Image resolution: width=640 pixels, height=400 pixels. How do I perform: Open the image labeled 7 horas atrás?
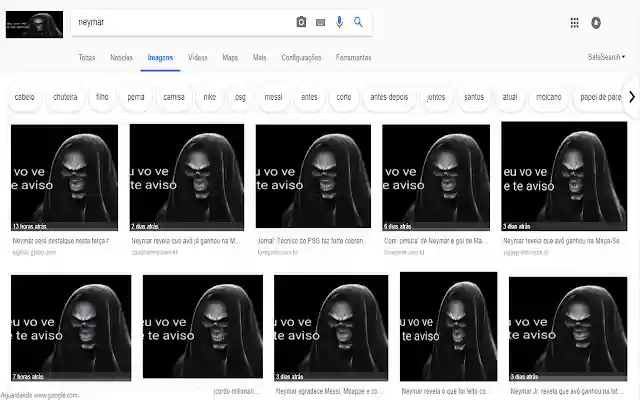71,328
